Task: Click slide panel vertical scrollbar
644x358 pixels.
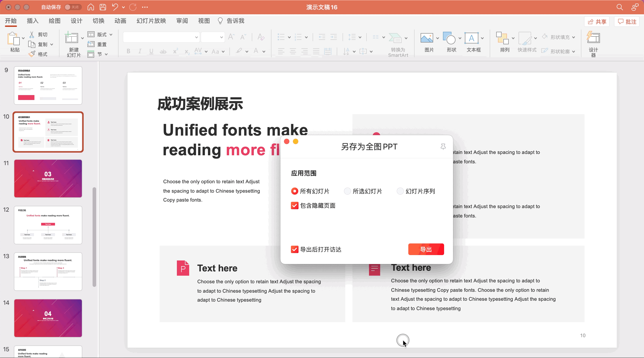Action: click(94, 237)
